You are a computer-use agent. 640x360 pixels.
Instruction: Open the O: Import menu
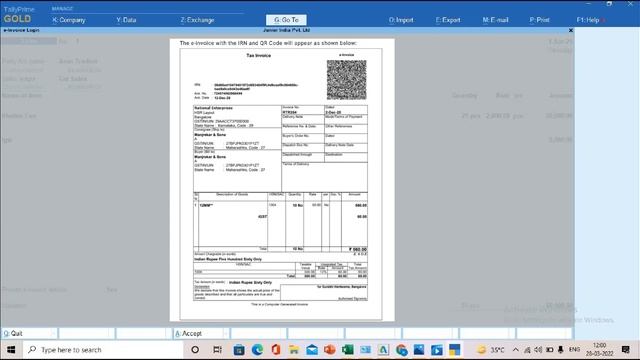[x=401, y=20]
